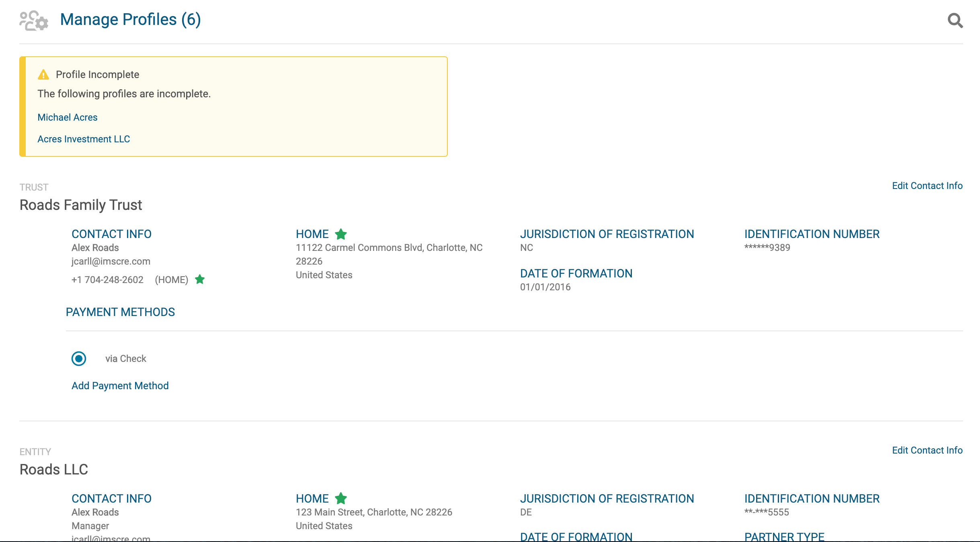
Task: Click the identification number **-***5555
Action: click(x=767, y=512)
